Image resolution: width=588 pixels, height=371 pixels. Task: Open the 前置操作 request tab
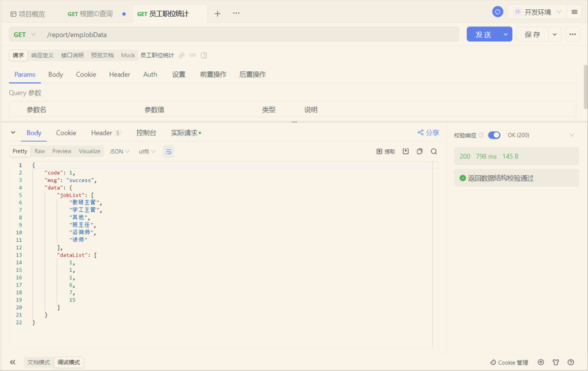(213, 75)
